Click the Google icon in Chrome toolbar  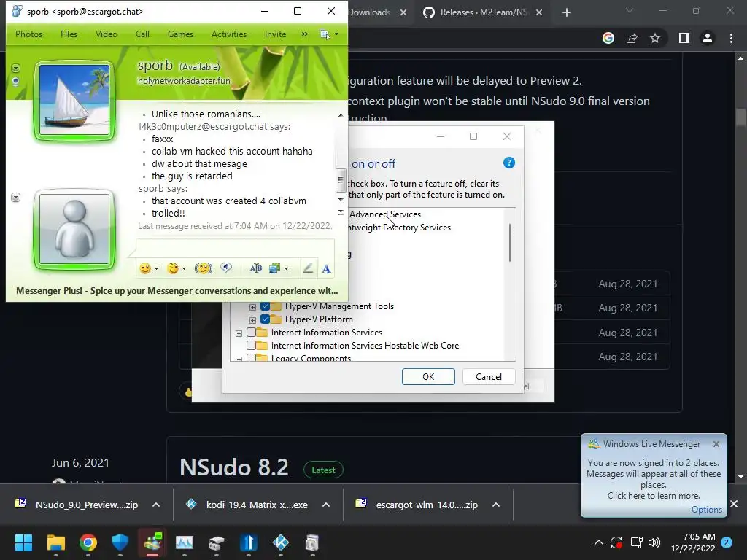pyautogui.click(x=608, y=38)
